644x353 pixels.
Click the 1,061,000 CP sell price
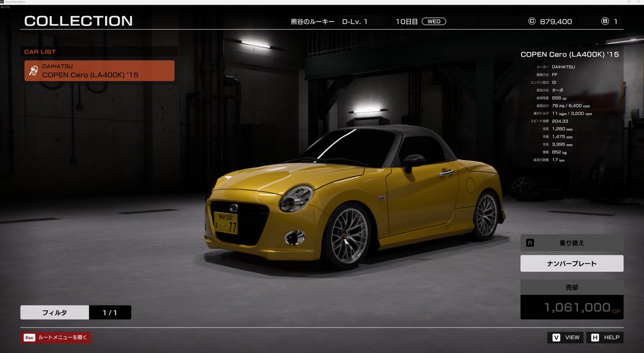coord(572,307)
